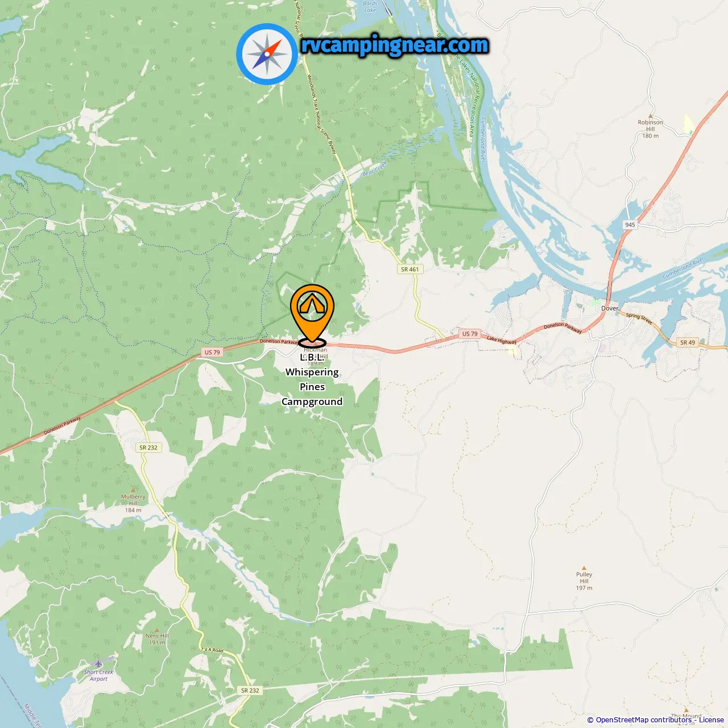Open the rvcampingnear.com site title

coord(395,45)
